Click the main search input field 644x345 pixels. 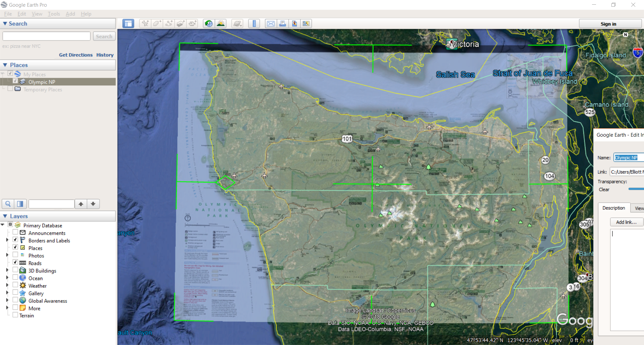coord(47,36)
